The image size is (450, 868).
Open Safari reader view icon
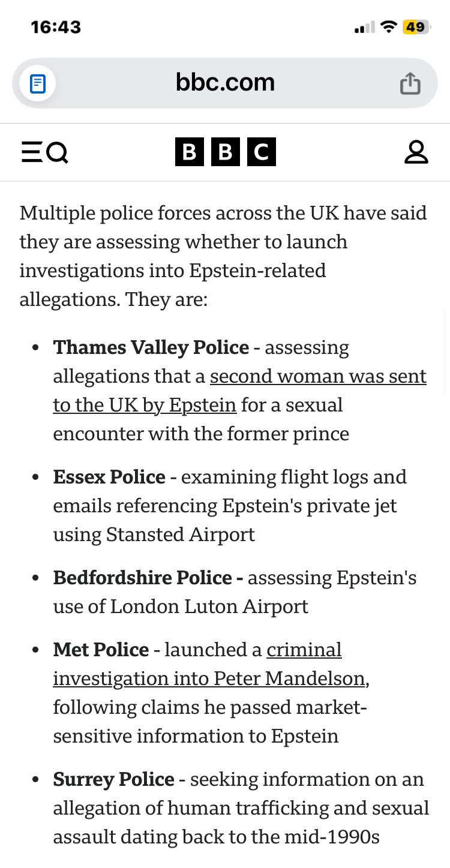pyautogui.click(x=37, y=83)
